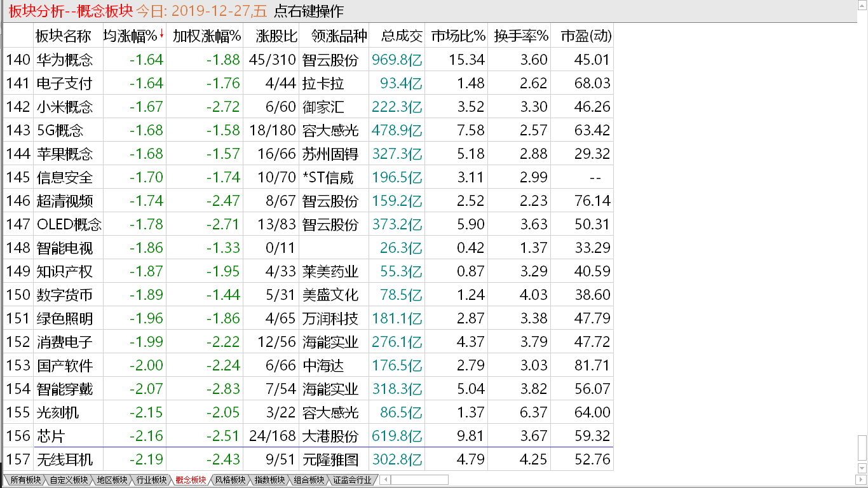This screenshot has height=488, width=868.
Task: Click leading stock 苏州固锝
Action: click(330, 154)
